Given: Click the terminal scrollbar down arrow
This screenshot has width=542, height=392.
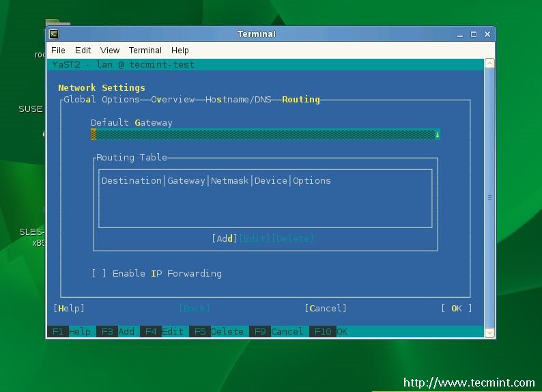Looking at the screenshot, I should coord(489,333).
